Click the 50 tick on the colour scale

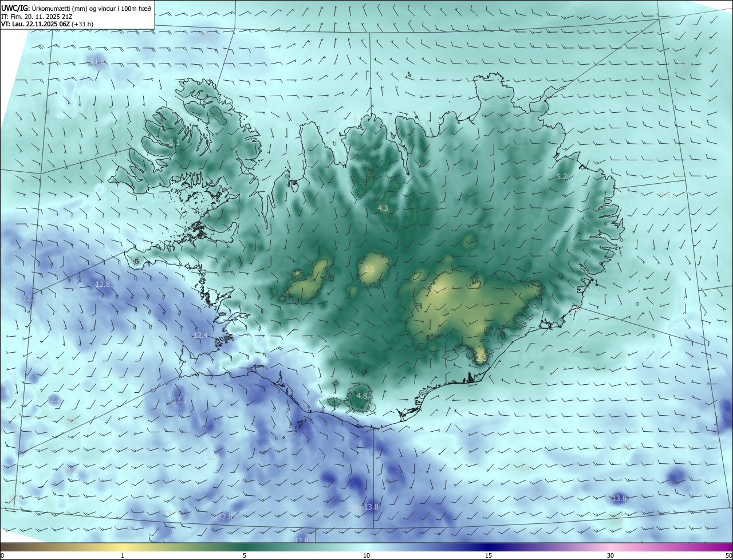[728, 555]
